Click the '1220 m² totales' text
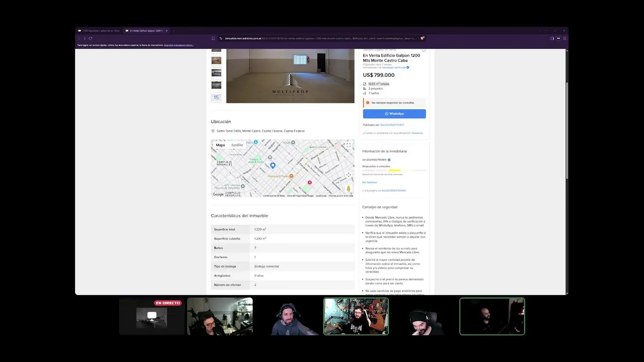The image size is (644, 362). pyautogui.click(x=379, y=84)
